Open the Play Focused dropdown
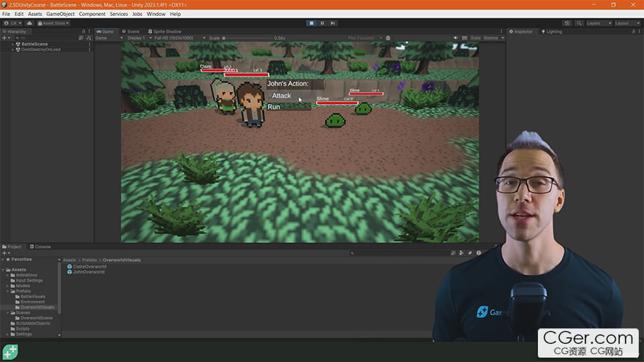The height and width of the screenshot is (362, 644). click(x=364, y=38)
